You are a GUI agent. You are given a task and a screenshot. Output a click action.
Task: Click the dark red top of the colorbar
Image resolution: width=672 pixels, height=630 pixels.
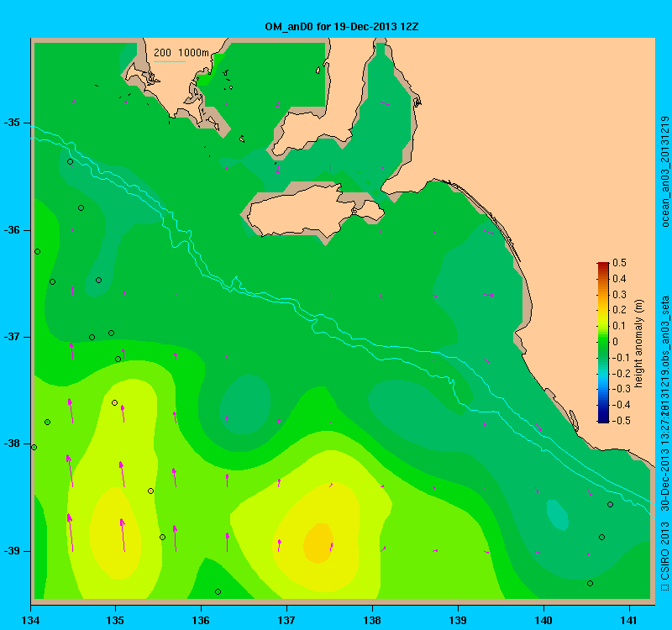(603, 265)
